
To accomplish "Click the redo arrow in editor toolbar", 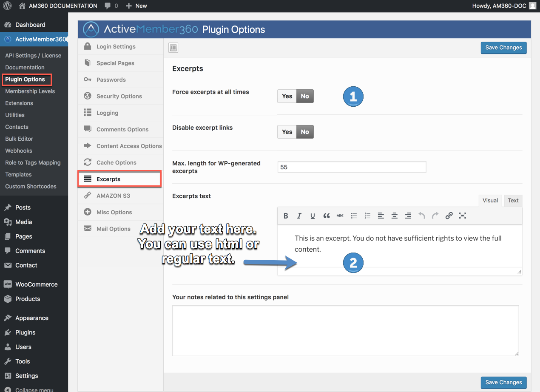I will 435,216.
